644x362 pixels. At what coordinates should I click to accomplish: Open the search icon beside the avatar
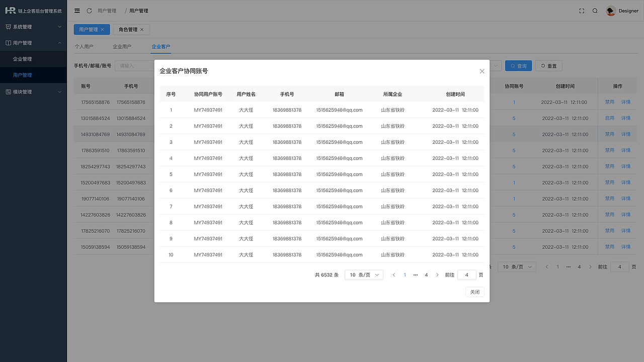(x=596, y=10)
